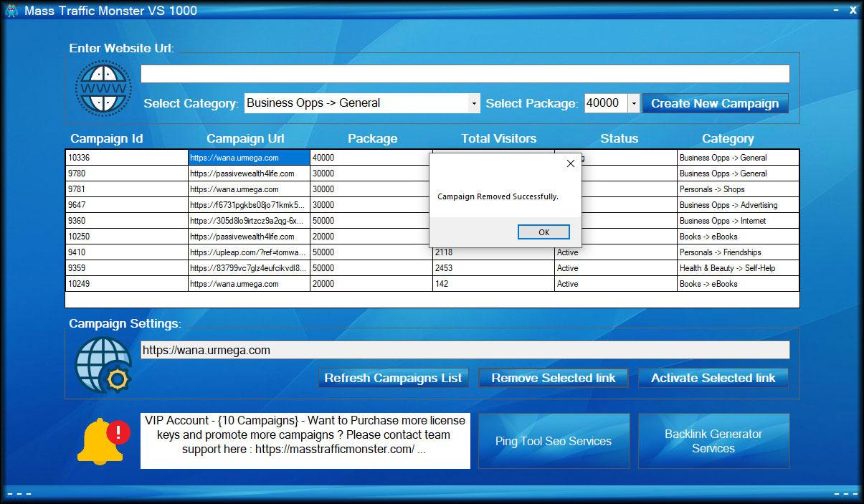Screen dimensions: 864x504
Task: Click the Enter Website Url input field
Action: [x=465, y=73]
